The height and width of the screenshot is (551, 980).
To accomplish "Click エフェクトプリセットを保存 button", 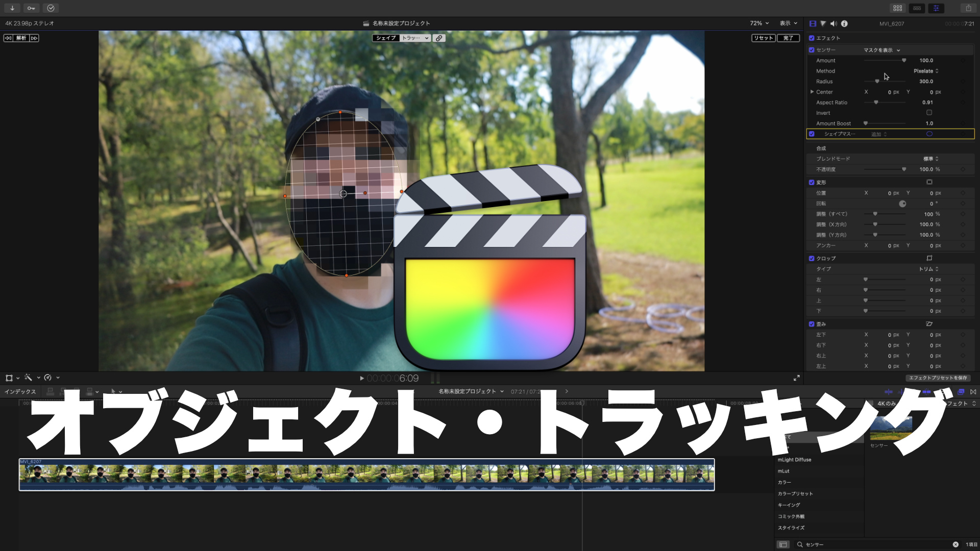I will (x=938, y=378).
